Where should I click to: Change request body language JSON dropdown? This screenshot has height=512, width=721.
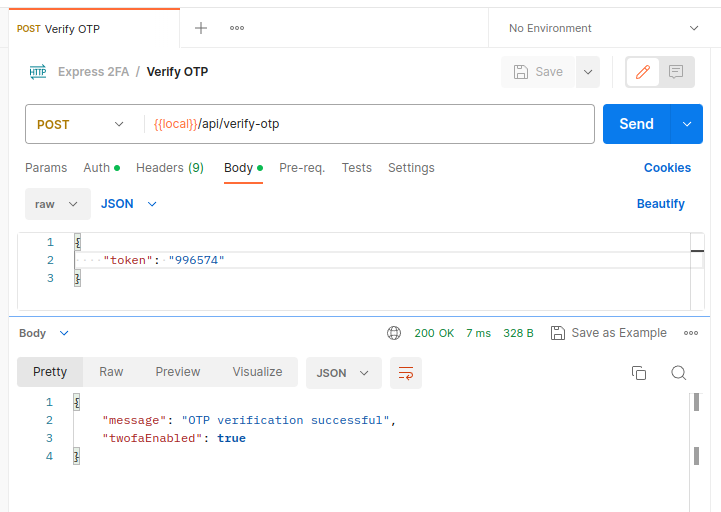coord(129,204)
